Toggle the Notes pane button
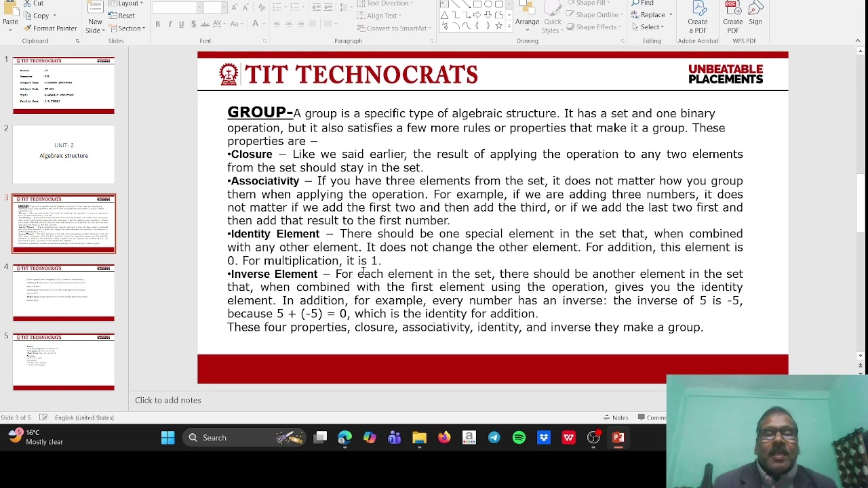 click(616, 418)
